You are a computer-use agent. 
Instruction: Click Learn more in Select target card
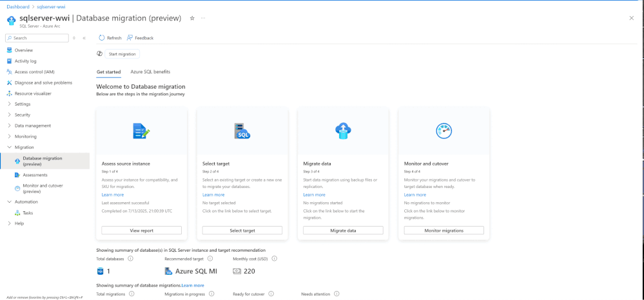pos(213,194)
